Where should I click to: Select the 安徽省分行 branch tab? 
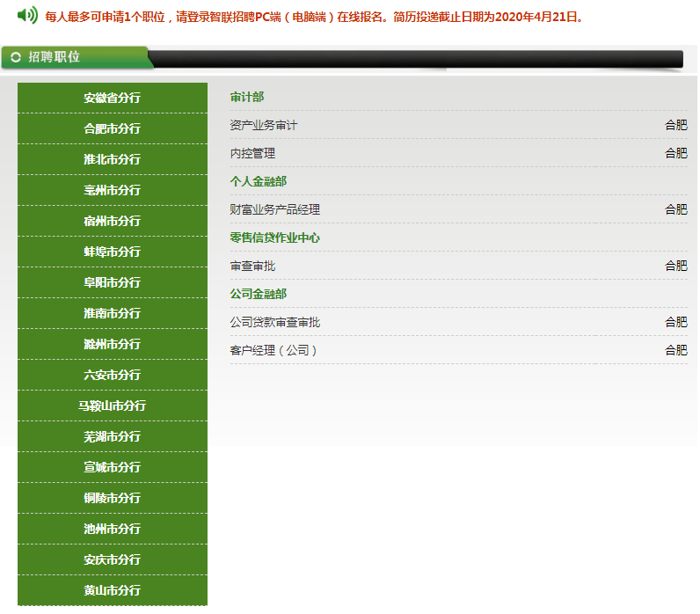(x=112, y=98)
